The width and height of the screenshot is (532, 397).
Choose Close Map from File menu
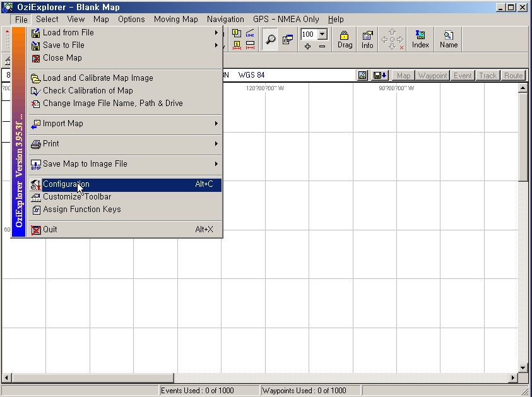pos(125,58)
